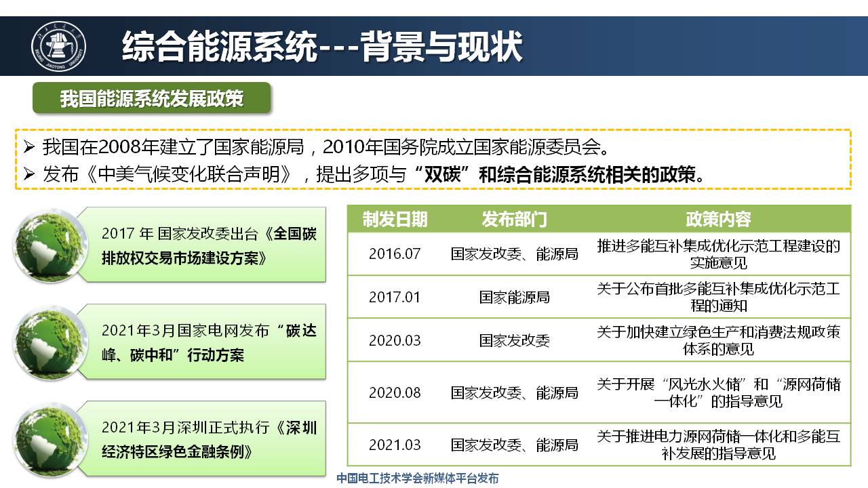Click the footer text 中国电工技术学会新媒体平台发布
The width and height of the screenshot is (868, 488).
418,479
